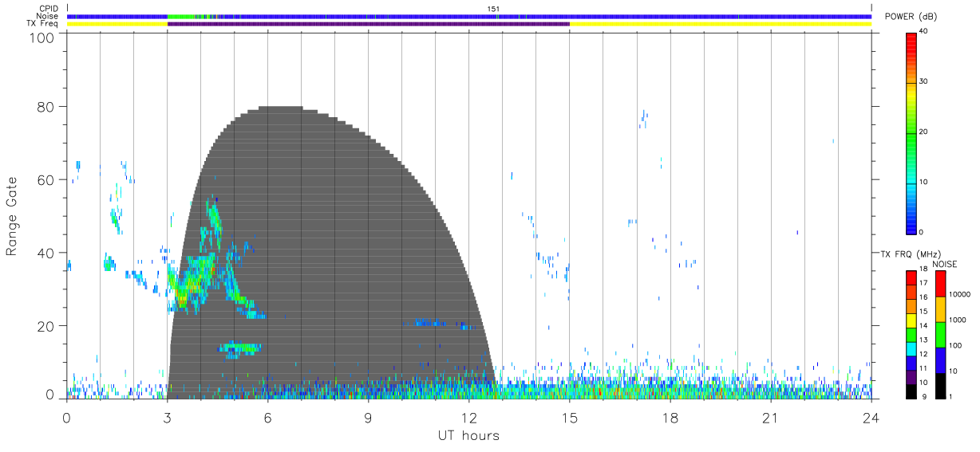Click the TX Freq label beside the top bar

point(41,24)
